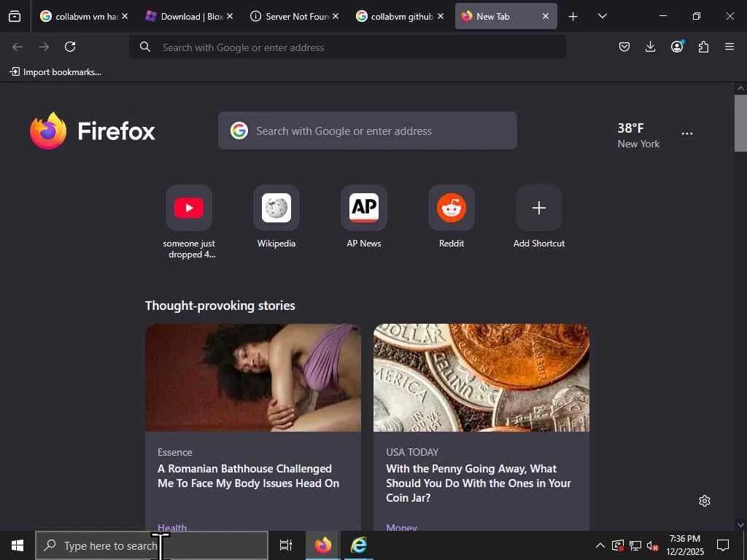The height and width of the screenshot is (560, 747).
Task: Expand the list all tabs chevron
Action: pos(602,17)
